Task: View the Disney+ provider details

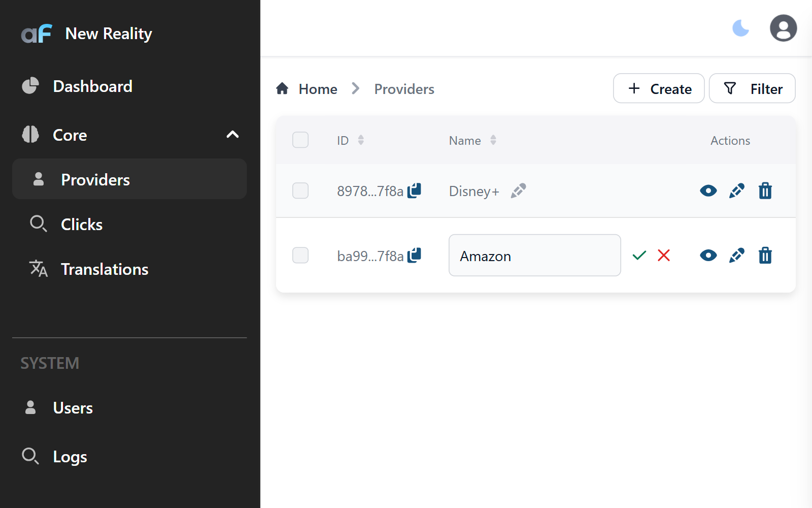Action: coord(708,191)
